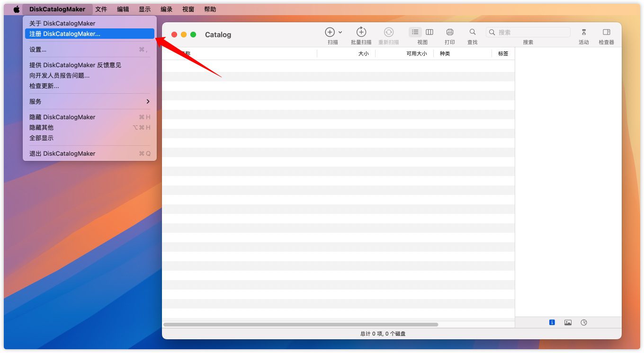Click the Scan plus-circle toolbar icon
This screenshot has height=353, width=644.
[x=330, y=32]
